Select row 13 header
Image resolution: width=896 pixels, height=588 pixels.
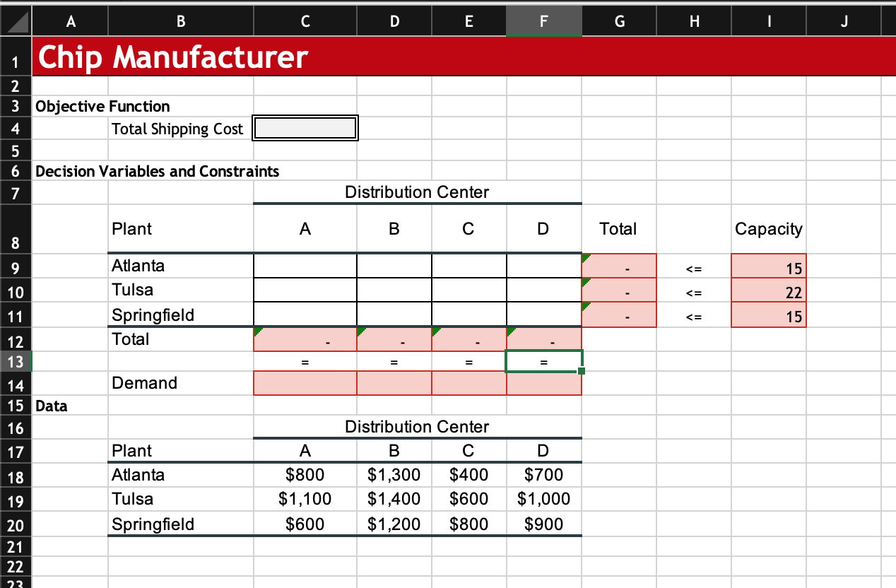16,362
